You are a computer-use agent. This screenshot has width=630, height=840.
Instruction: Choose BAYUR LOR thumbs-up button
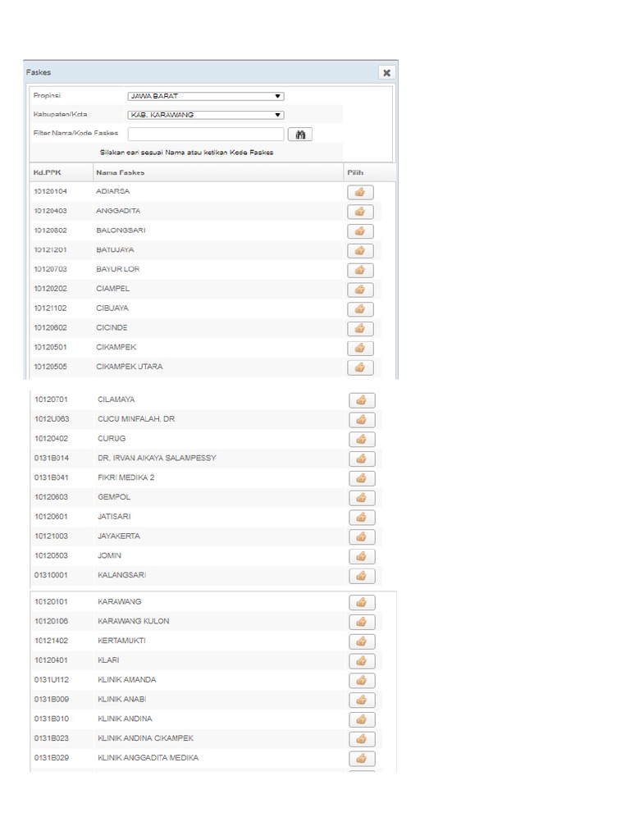click(360, 270)
